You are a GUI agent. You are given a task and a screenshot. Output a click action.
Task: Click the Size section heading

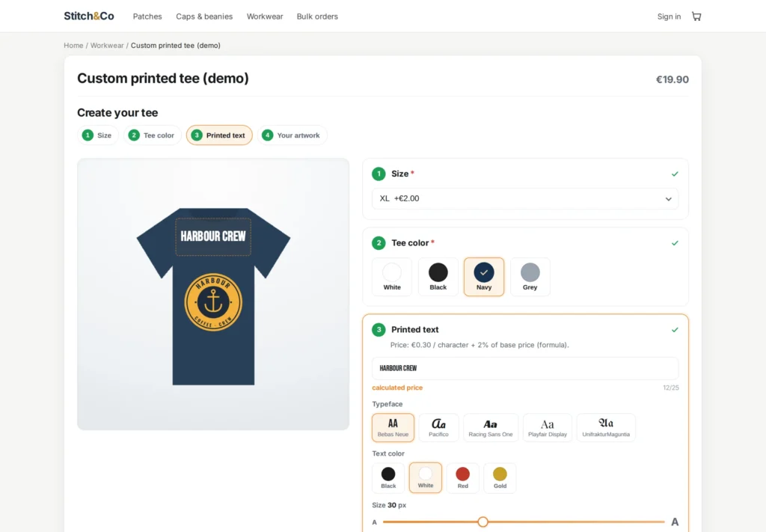pos(399,174)
